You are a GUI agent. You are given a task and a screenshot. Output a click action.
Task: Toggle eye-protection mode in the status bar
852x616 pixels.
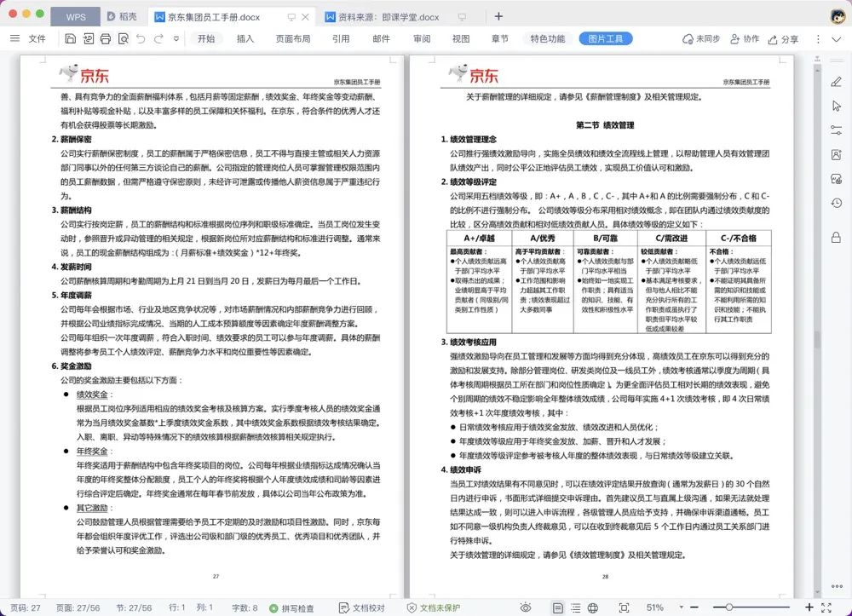(x=526, y=607)
